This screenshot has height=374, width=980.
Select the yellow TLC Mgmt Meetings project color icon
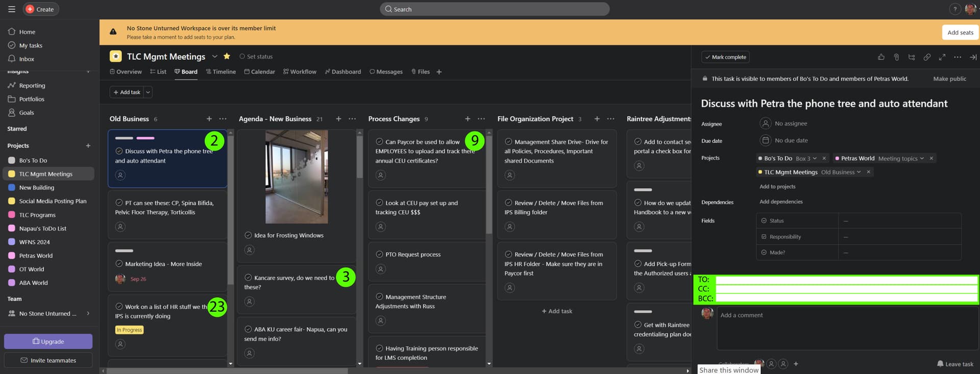(116, 56)
